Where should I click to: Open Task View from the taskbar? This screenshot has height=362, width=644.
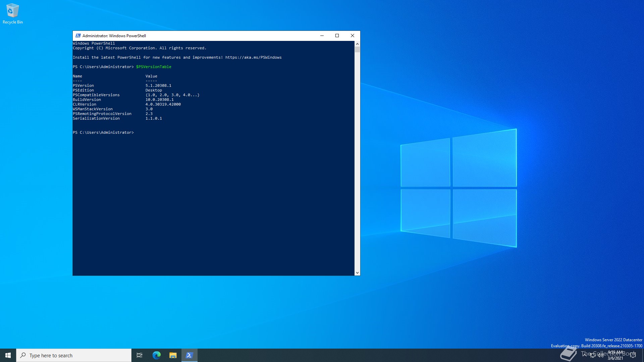[140, 355]
